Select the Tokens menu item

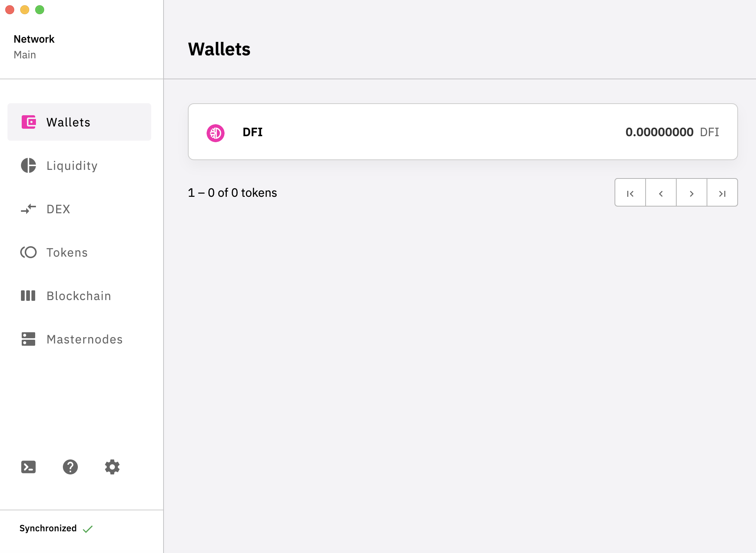pyautogui.click(x=67, y=252)
